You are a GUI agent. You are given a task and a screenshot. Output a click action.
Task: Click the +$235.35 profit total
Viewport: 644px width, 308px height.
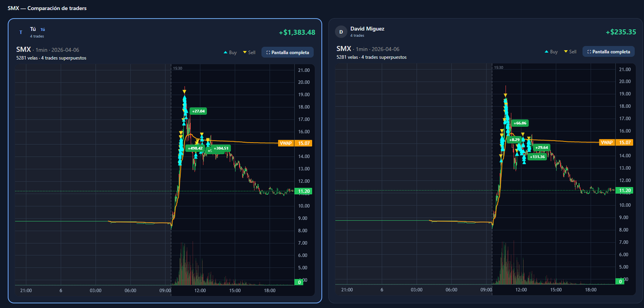621,32
